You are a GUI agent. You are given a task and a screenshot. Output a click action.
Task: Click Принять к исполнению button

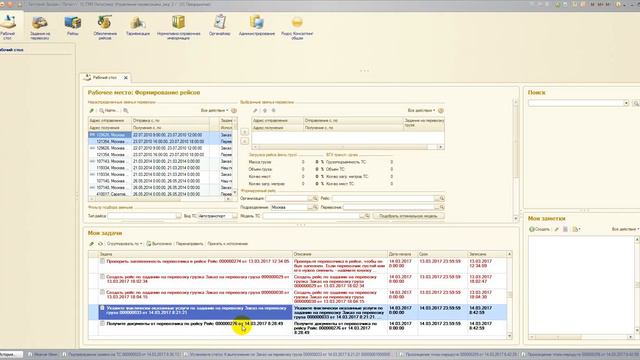(x=227, y=244)
